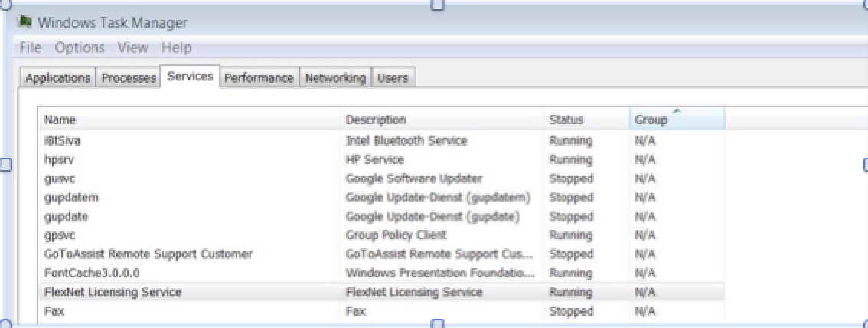Open the Options menu
Image resolution: width=868 pixels, height=328 pixels.
[x=80, y=48]
